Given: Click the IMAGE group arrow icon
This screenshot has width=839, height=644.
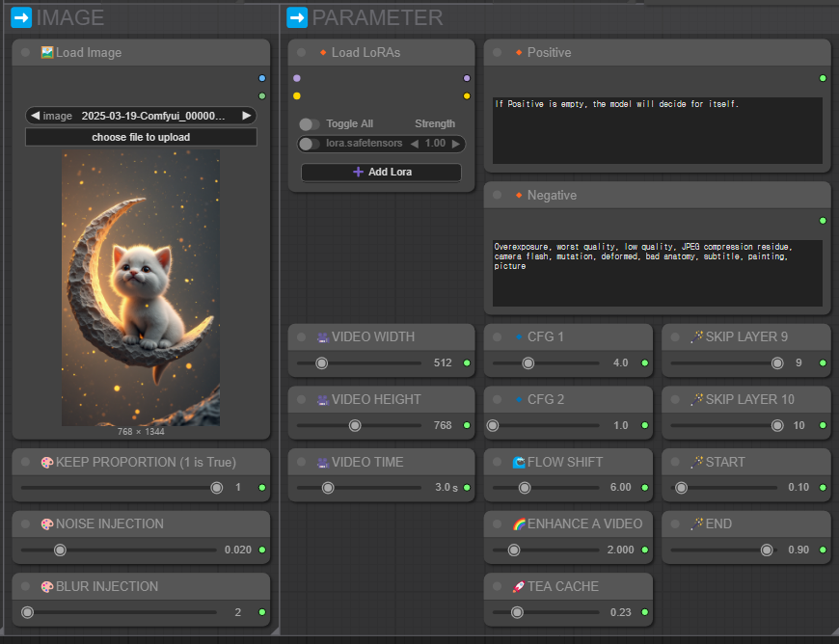Looking at the screenshot, I should click(x=21, y=17).
